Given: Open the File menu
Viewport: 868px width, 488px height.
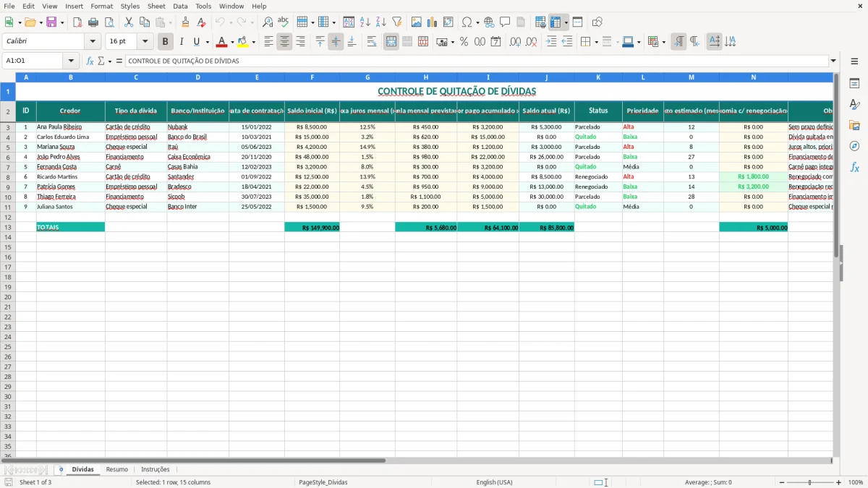Looking at the screenshot, I should (x=9, y=6).
